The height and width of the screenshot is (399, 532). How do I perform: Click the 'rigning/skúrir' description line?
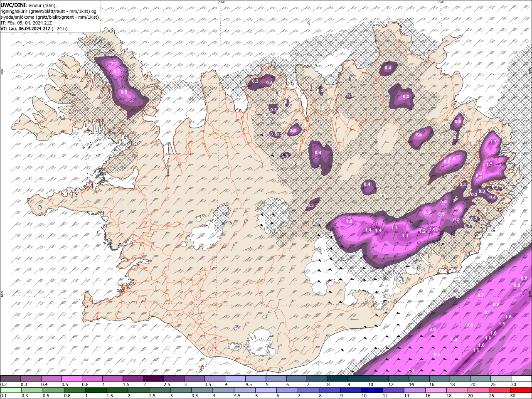click(49, 11)
